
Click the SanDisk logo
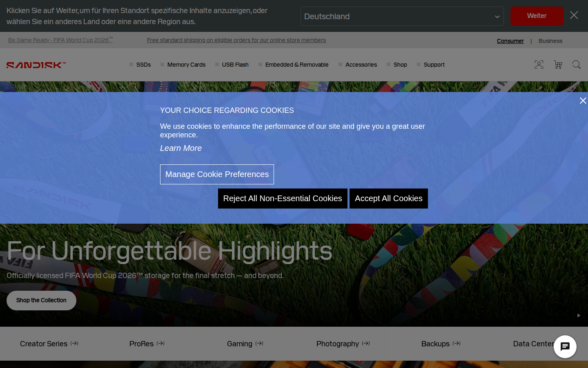(36, 65)
